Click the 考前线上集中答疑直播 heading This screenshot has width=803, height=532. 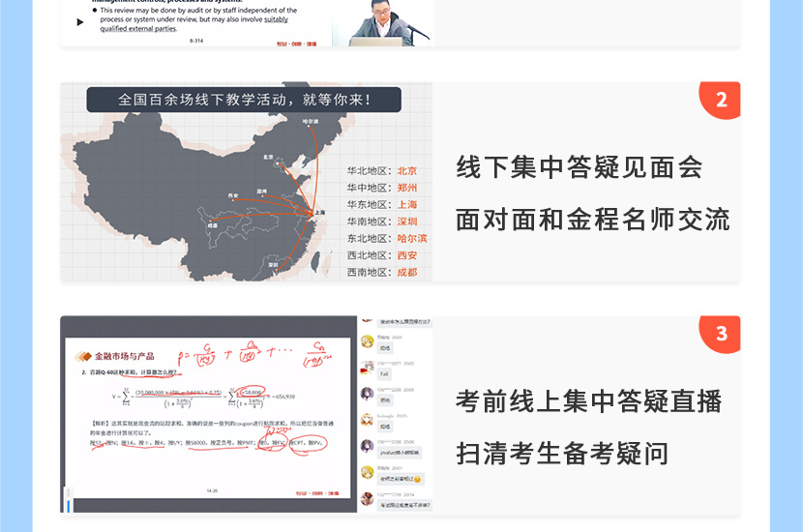tap(588, 400)
